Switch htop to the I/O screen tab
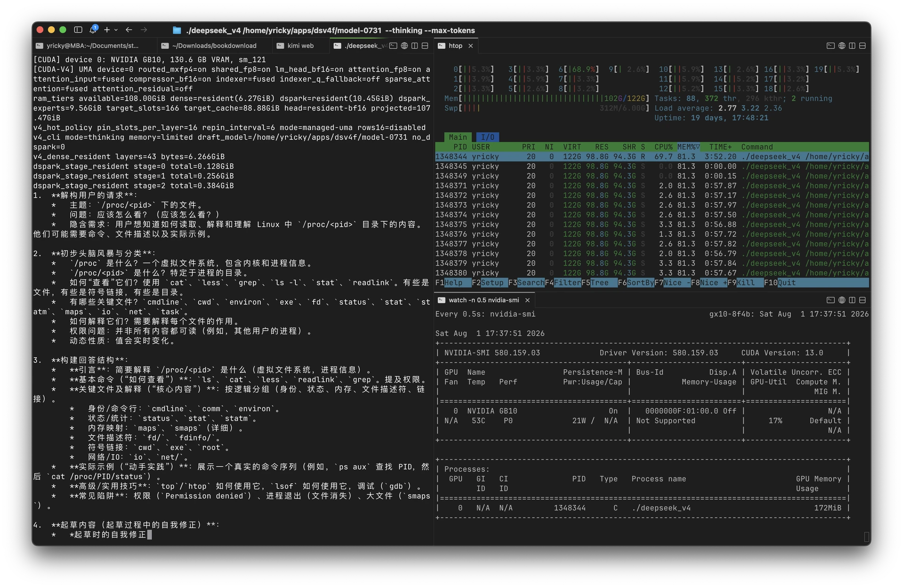 488,137
